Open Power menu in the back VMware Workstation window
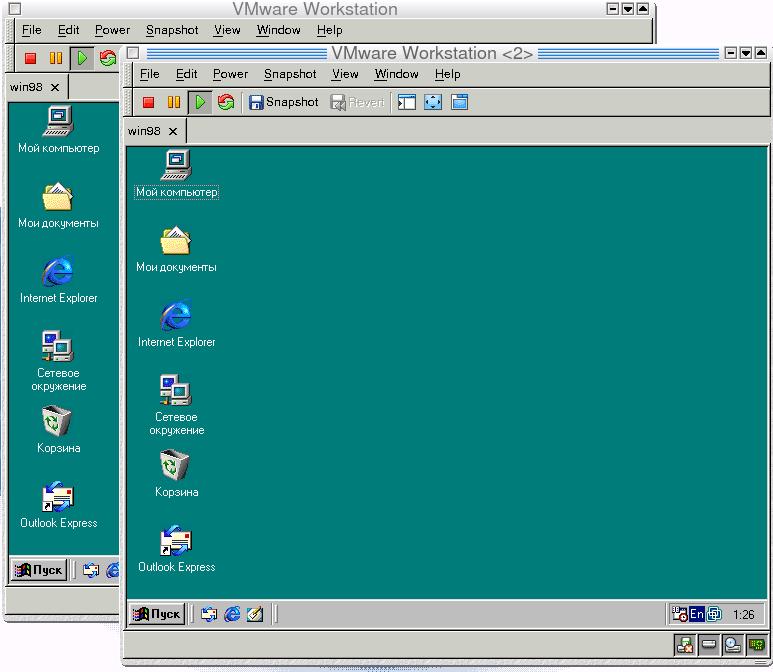The height and width of the screenshot is (672, 773). 112,30
